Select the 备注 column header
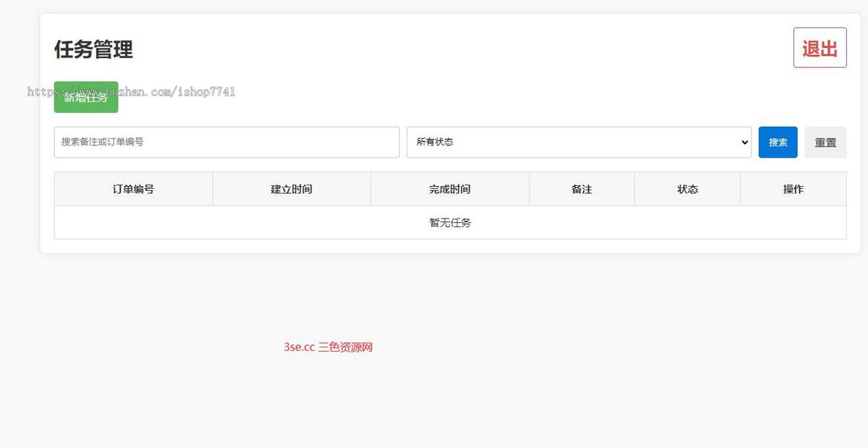The image size is (868, 448). coord(582,189)
